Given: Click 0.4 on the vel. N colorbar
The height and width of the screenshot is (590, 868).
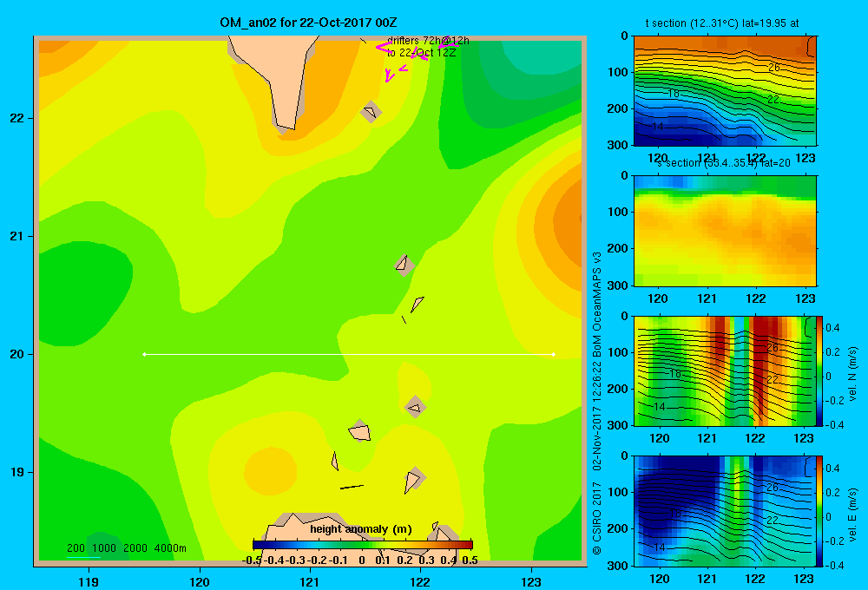Looking at the screenshot, I should (832, 328).
